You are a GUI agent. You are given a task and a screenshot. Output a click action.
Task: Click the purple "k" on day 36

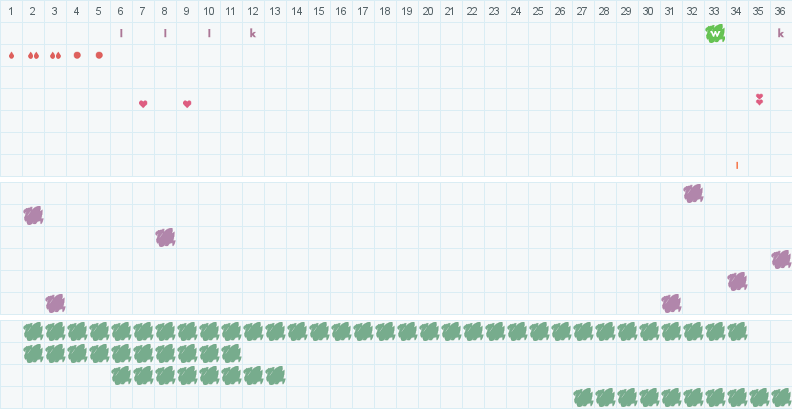click(x=781, y=34)
